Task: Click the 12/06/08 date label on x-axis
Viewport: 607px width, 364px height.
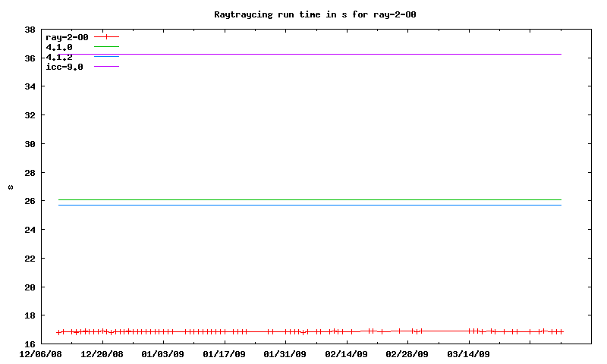Action: tap(40, 353)
